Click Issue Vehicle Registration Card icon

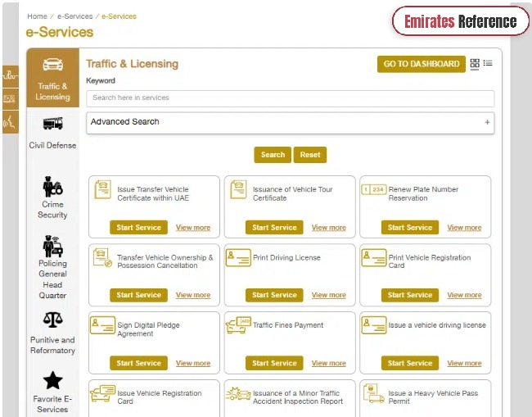pos(103,393)
